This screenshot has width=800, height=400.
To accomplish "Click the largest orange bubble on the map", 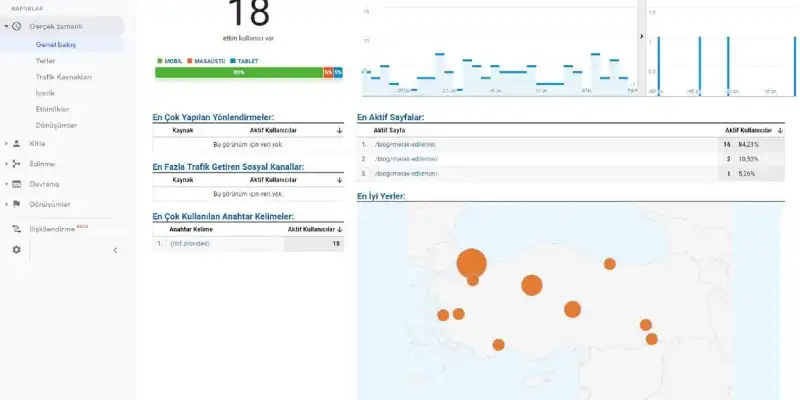I will [x=472, y=263].
